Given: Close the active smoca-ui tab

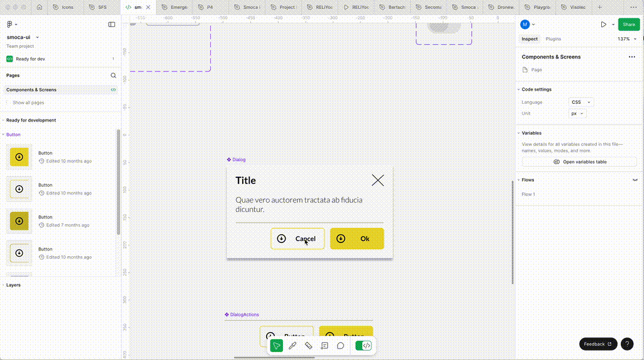Looking at the screenshot, I should (x=148, y=7).
